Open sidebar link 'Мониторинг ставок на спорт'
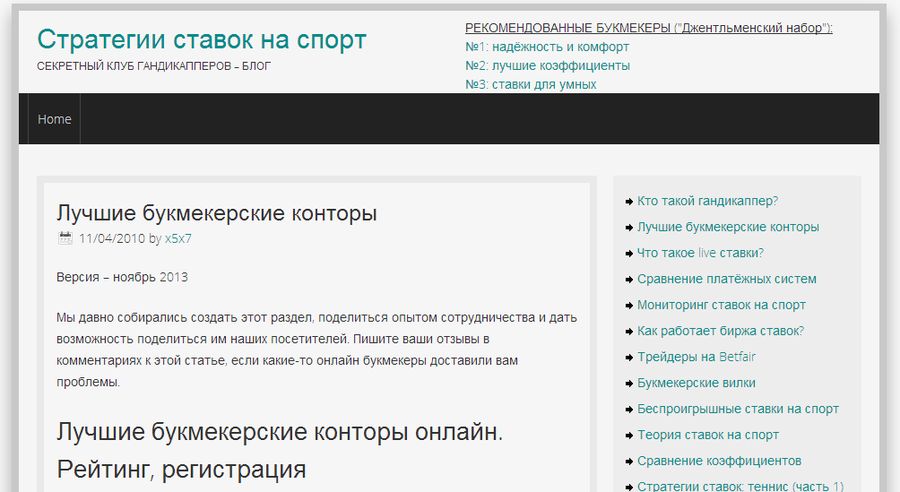Viewport: 900px width, 492px height. point(721,305)
